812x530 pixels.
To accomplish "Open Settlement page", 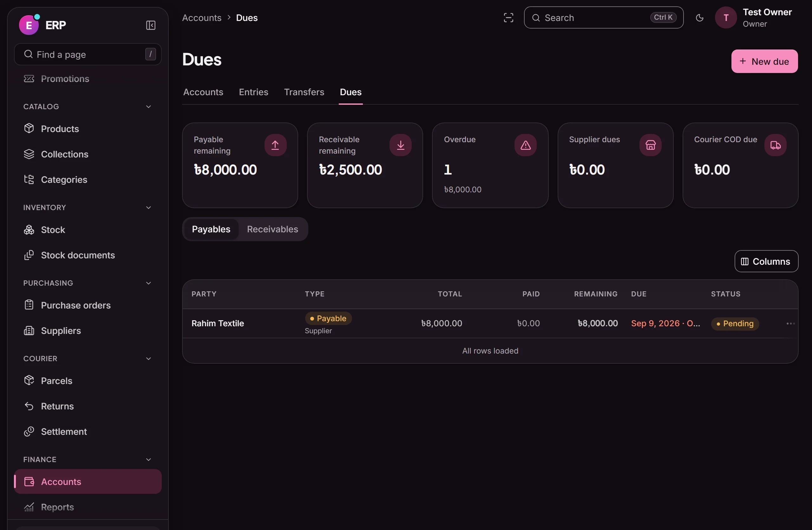I will (x=88, y=432).
